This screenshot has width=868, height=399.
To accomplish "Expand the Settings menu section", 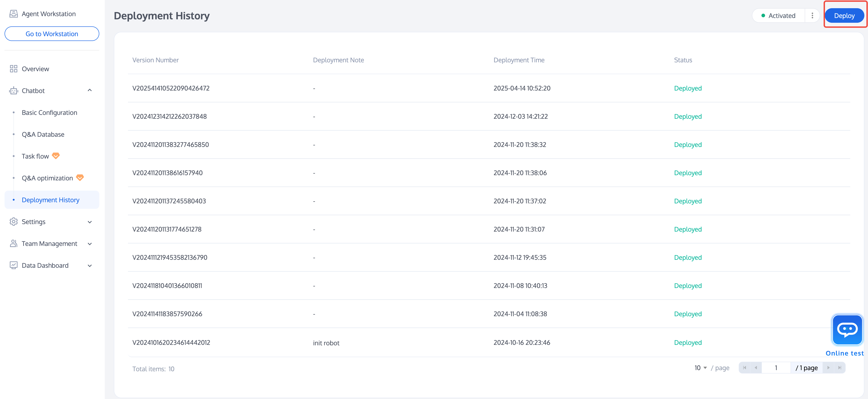I will coord(90,222).
